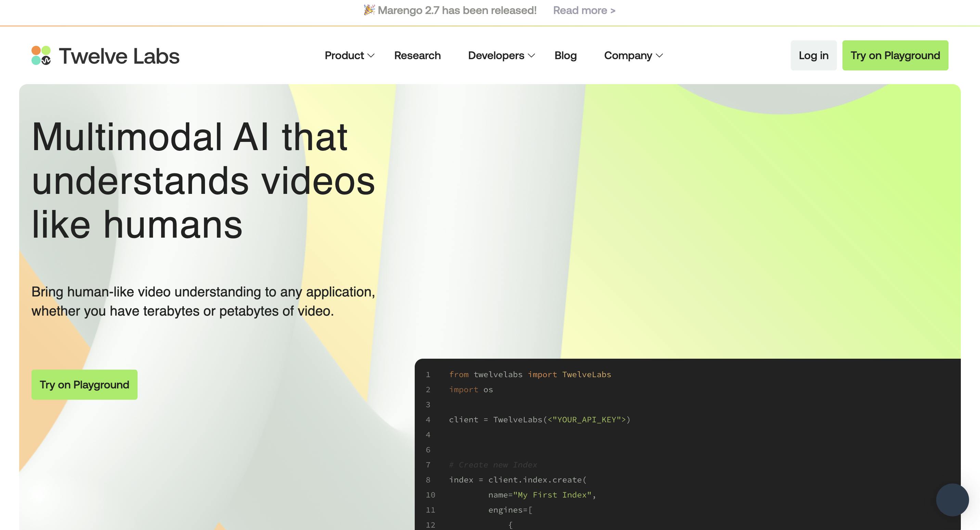Viewport: 980px width, 530px height.
Task: Click the 'index = client.index.create(' line
Action: click(518, 480)
